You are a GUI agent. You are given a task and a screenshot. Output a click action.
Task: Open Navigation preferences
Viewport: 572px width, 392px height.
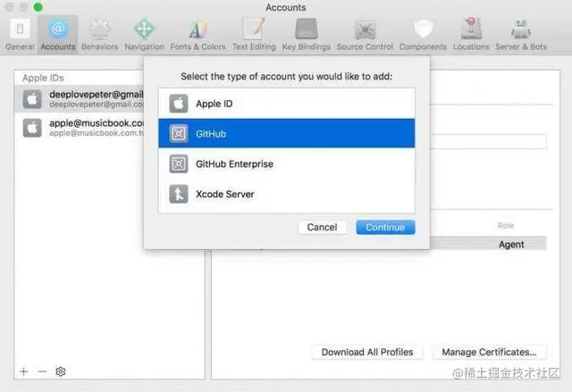pyautogui.click(x=144, y=36)
